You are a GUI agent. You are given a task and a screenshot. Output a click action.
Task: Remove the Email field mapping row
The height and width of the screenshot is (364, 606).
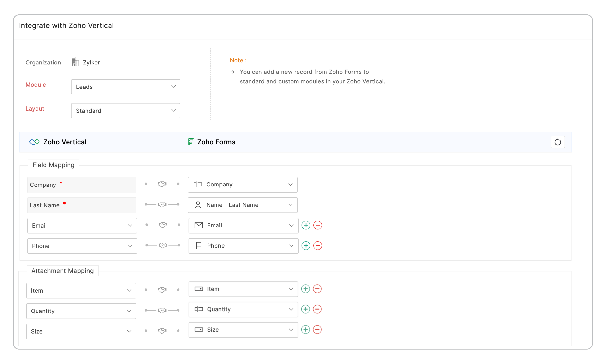(317, 225)
